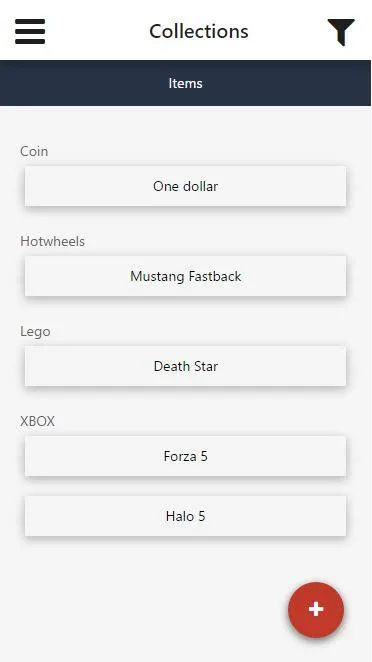The height and width of the screenshot is (662, 372).
Task: Select the Items tab
Action: (185, 83)
